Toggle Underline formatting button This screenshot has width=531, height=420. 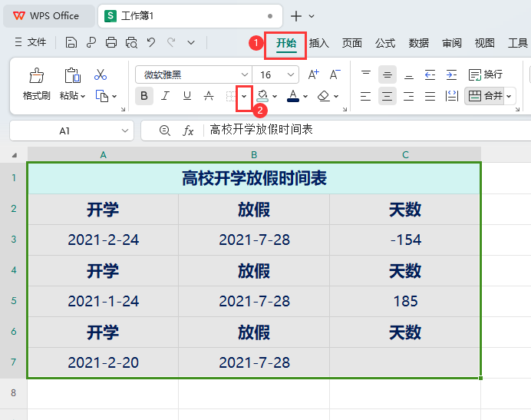(x=187, y=96)
